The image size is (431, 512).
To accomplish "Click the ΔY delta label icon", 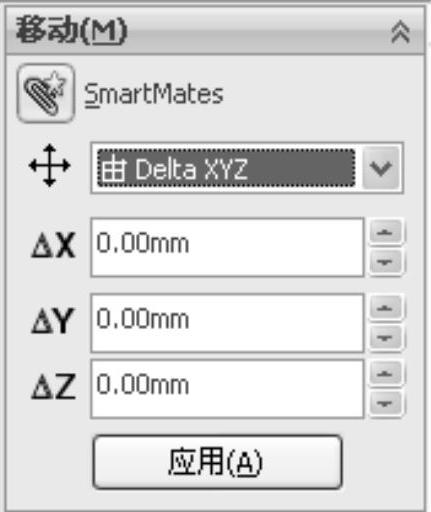I will [52, 321].
